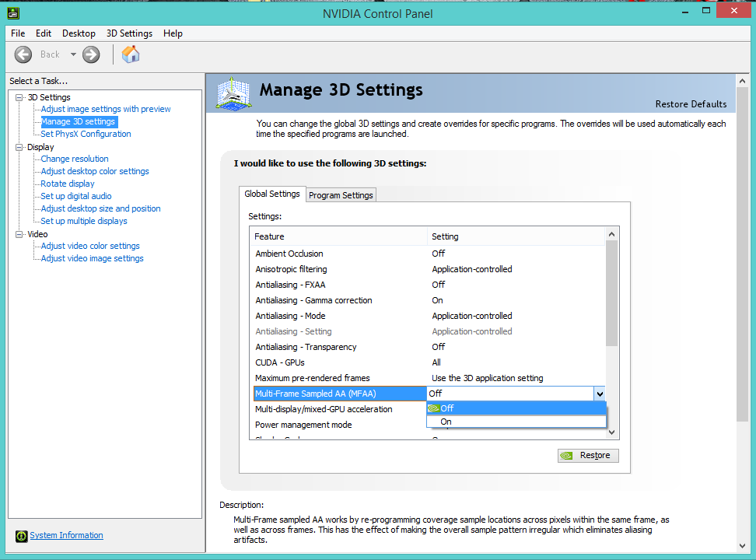The height and width of the screenshot is (560, 756).
Task: Click settings list scroll down arrow
Action: (x=612, y=432)
